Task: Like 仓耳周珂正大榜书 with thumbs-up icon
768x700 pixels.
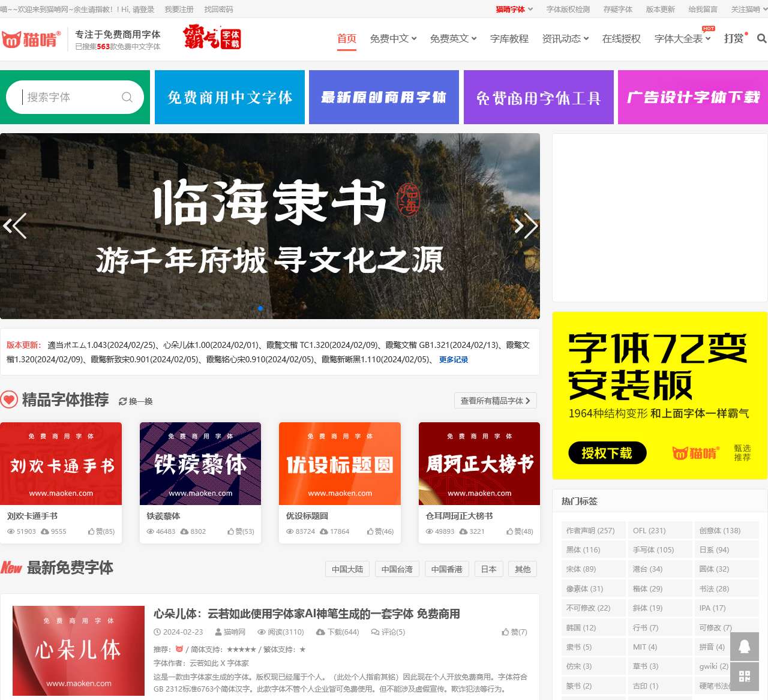Action: tap(510, 531)
